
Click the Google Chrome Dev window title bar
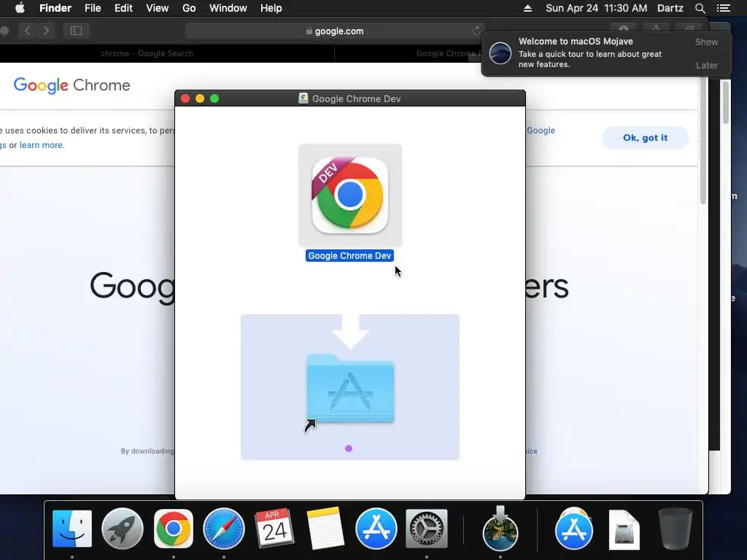coord(350,98)
